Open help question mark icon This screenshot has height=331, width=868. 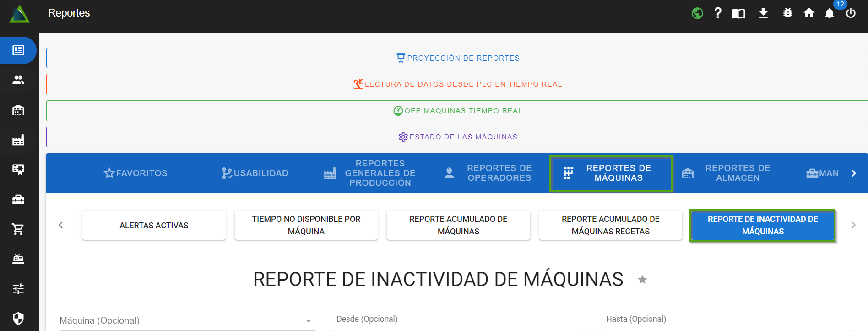coord(718,13)
